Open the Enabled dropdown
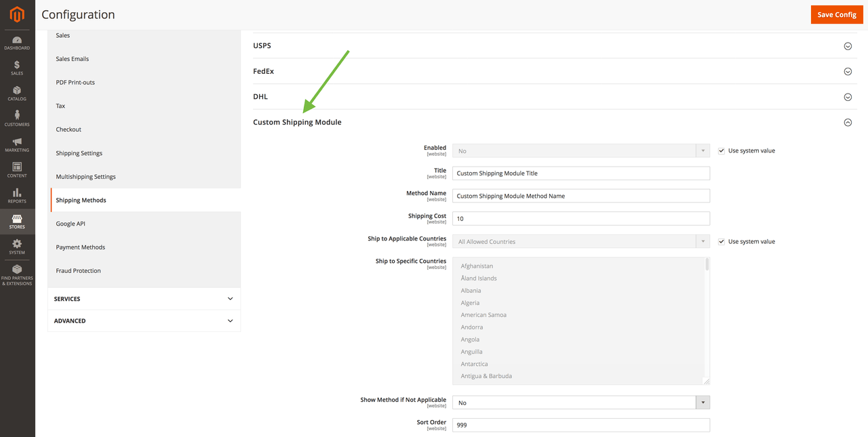The image size is (868, 437). (x=581, y=150)
